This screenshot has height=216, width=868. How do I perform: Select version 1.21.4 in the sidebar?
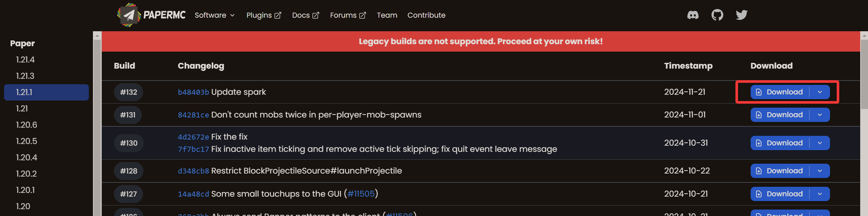25,60
